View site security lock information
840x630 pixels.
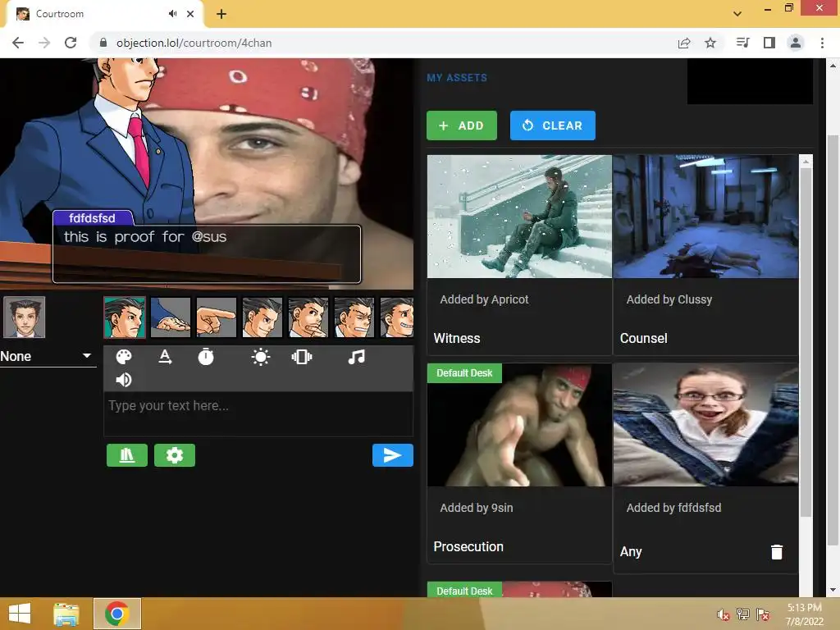coord(103,43)
